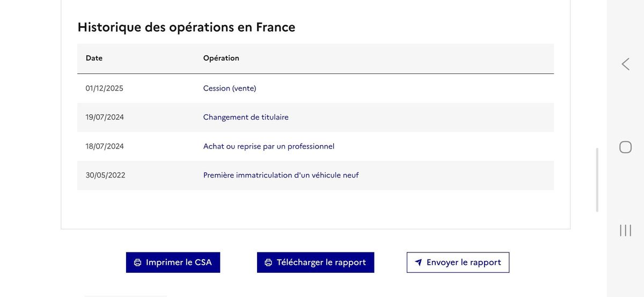Click the paper plane icon on Envoyer le rapport
644x297 pixels.
[x=419, y=263]
